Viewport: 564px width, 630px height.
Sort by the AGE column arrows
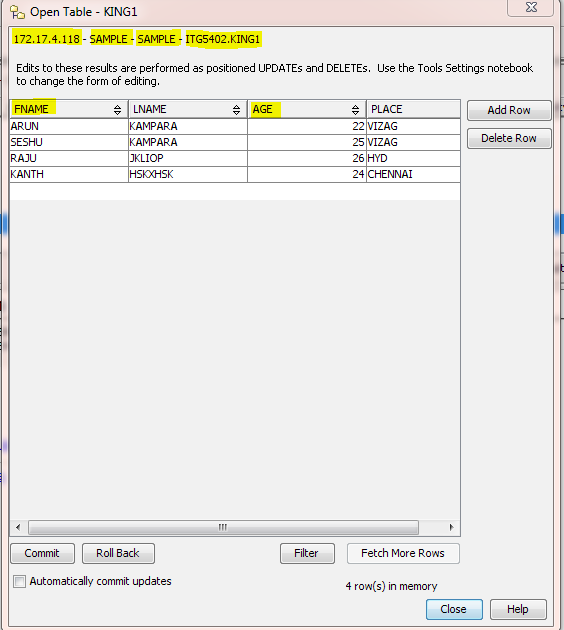coord(355,110)
